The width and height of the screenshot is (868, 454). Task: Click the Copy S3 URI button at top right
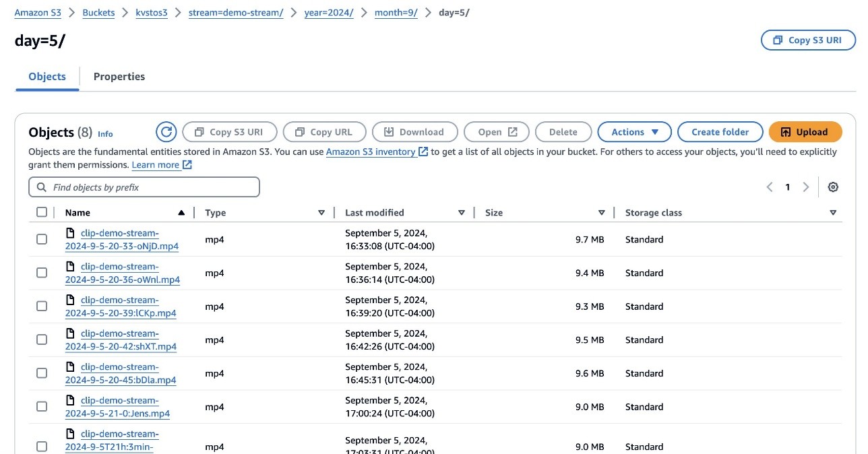coord(808,40)
